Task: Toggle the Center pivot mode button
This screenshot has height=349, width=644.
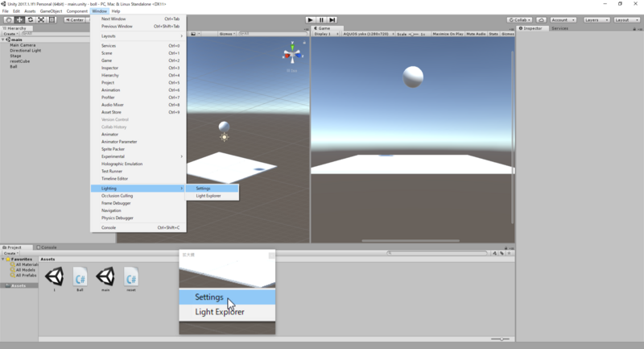Action: tap(75, 19)
